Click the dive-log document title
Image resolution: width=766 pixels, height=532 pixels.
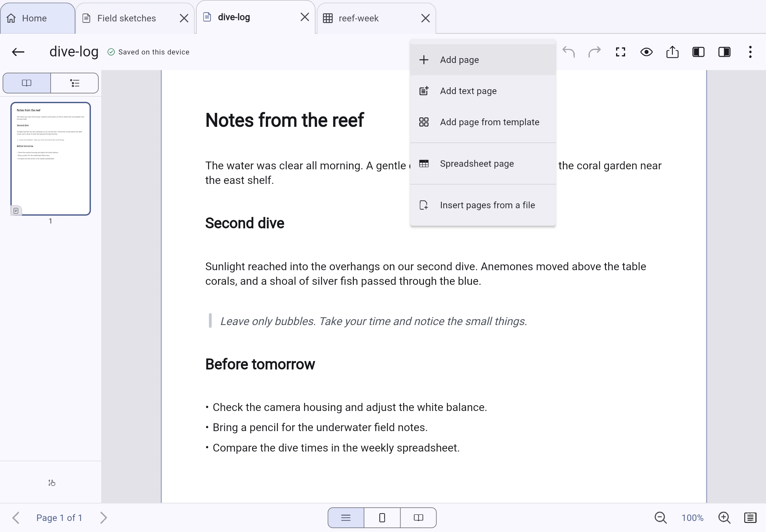74,52
